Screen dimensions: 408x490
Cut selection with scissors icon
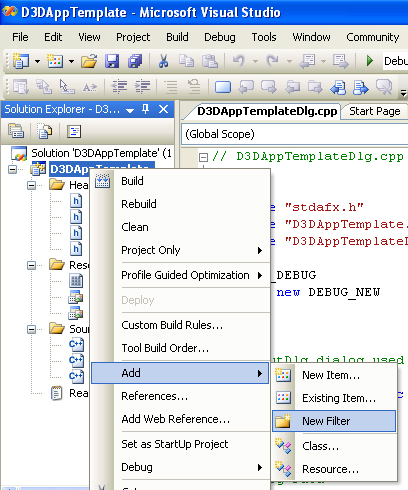tap(163, 61)
